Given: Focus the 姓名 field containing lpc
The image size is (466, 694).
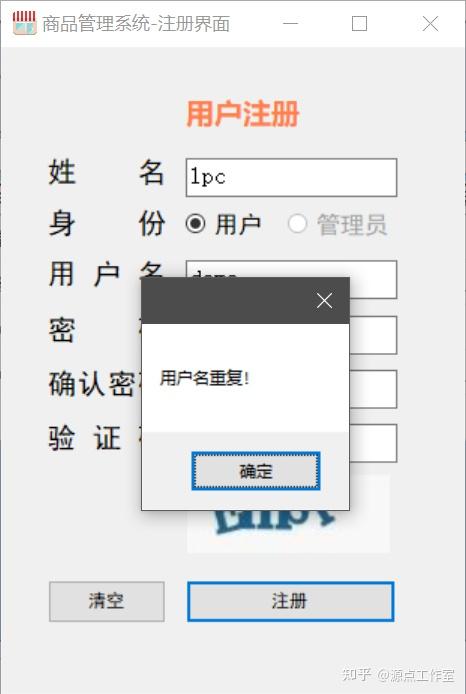Looking at the screenshot, I should (291, 177).
